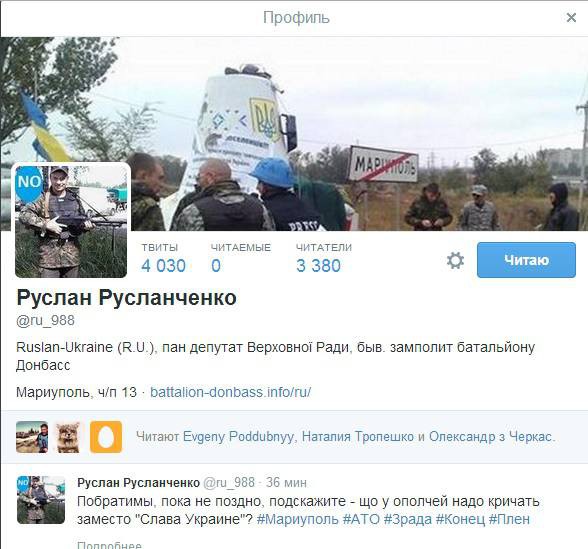Open the #Мариуполь hashtag
Screen dimensions: 588x549
(x=297, y=520)
